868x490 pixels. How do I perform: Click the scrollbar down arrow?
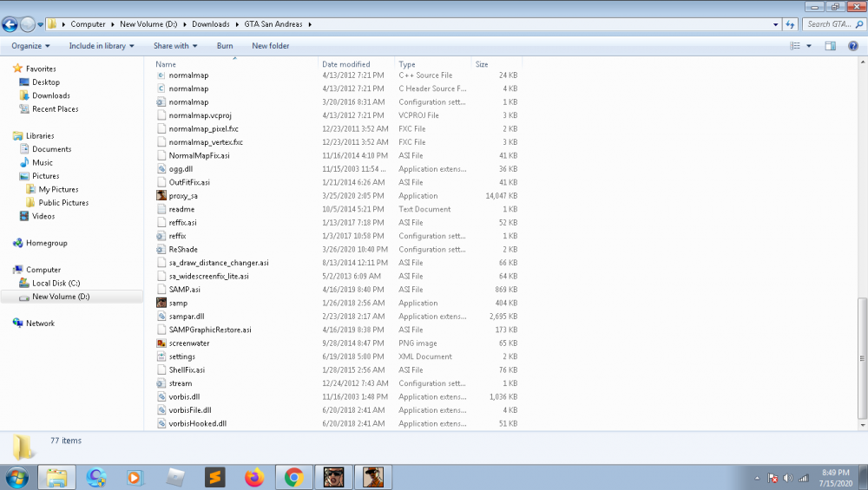(863, 425)
